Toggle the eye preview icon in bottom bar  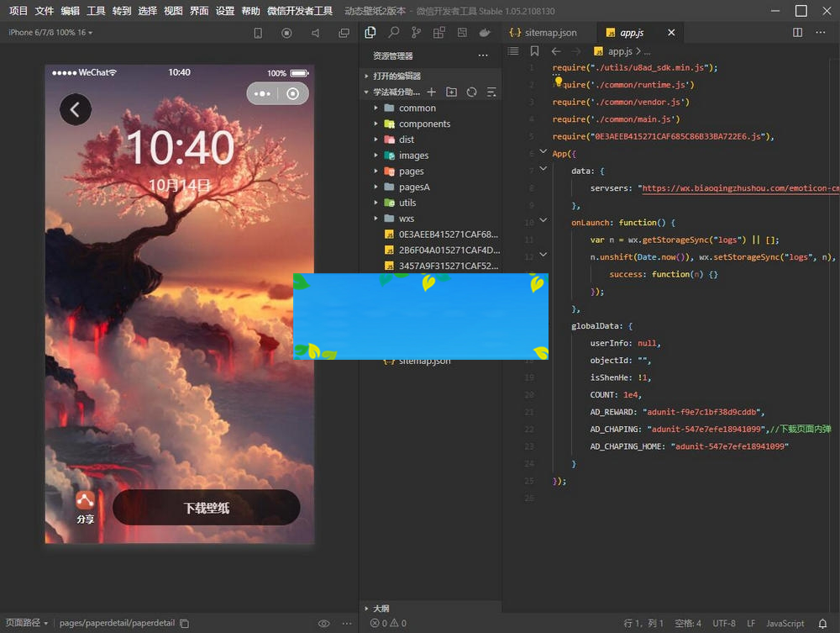tap(323, 623)
